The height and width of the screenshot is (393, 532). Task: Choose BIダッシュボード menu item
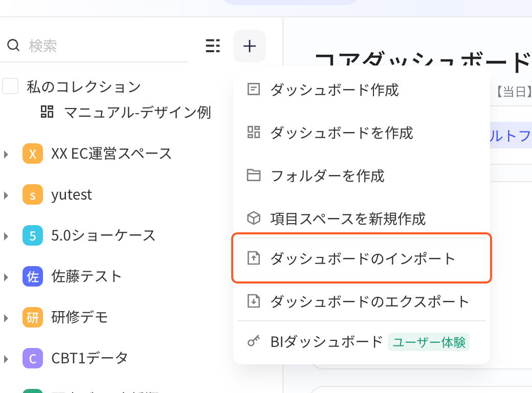(361, 342)
